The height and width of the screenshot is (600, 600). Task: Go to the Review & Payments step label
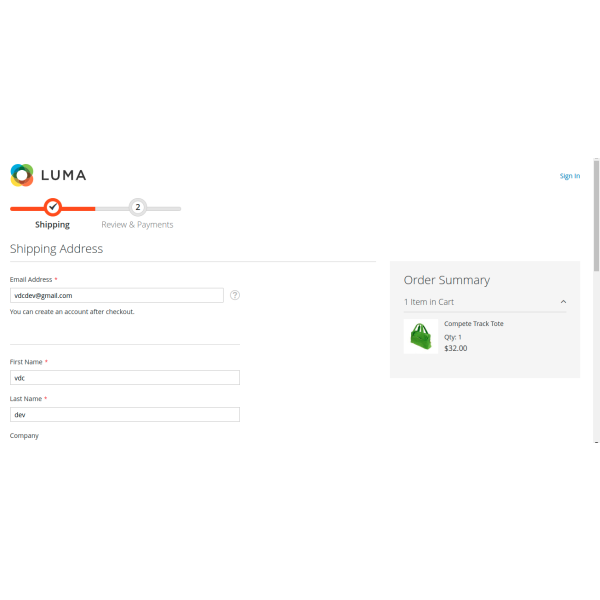click(x=137, y=225)
